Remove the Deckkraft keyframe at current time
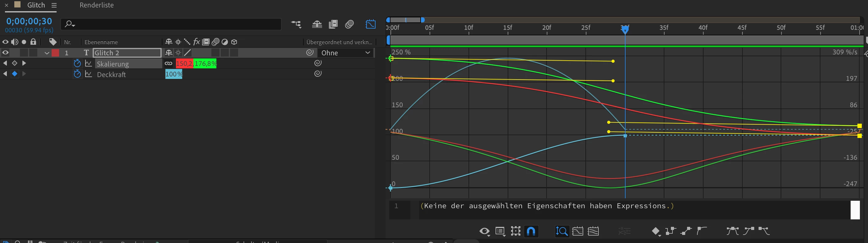This screenshot has width=868, height=243. coord(15,74)
